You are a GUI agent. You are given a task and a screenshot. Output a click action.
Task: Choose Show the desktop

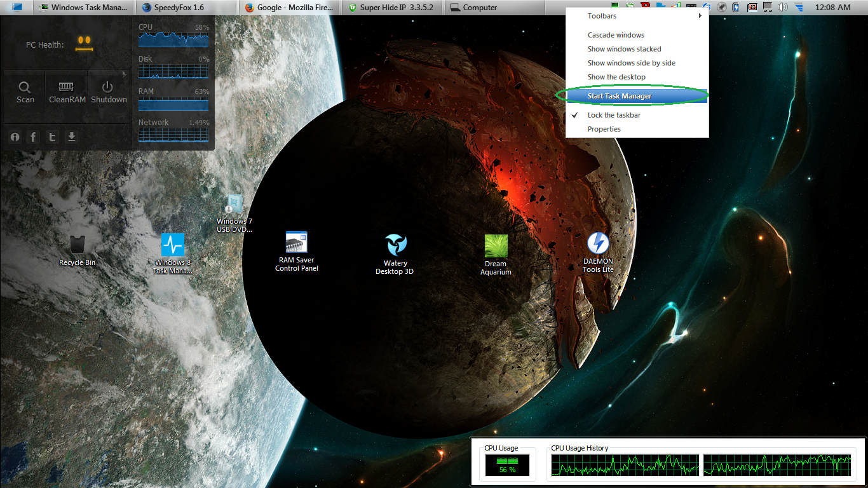(637, 77)
